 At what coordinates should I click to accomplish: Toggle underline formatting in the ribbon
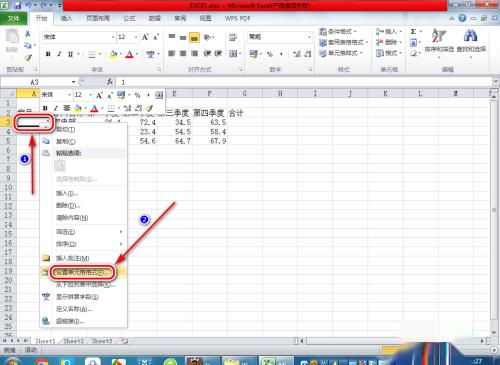pos(70,54)
